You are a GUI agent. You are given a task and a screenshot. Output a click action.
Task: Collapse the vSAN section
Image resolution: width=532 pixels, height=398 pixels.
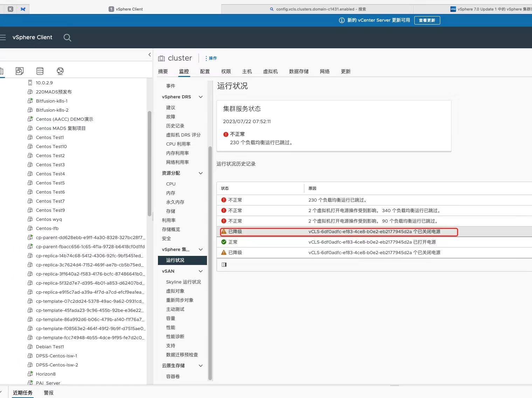click(x=201, y=271)
